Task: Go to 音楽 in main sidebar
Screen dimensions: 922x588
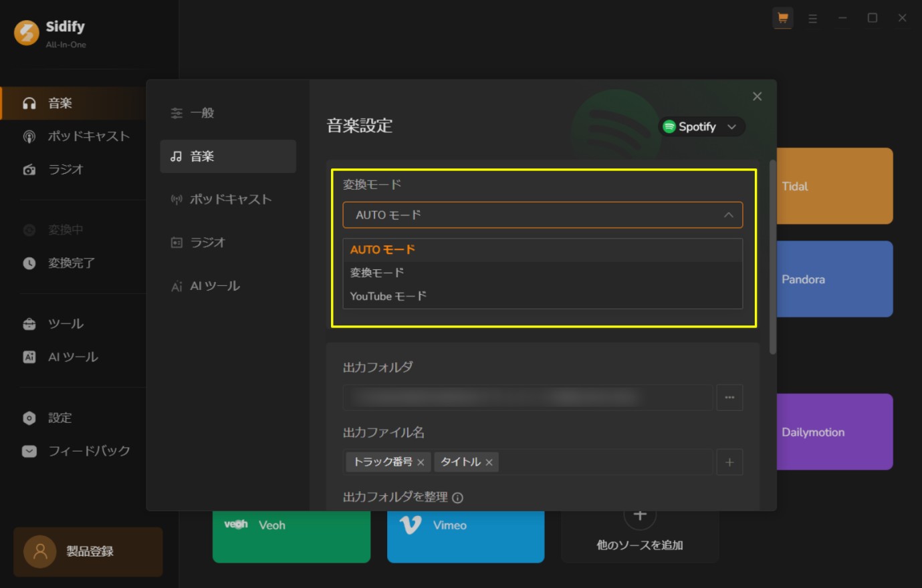Action: tap(74, 103)
